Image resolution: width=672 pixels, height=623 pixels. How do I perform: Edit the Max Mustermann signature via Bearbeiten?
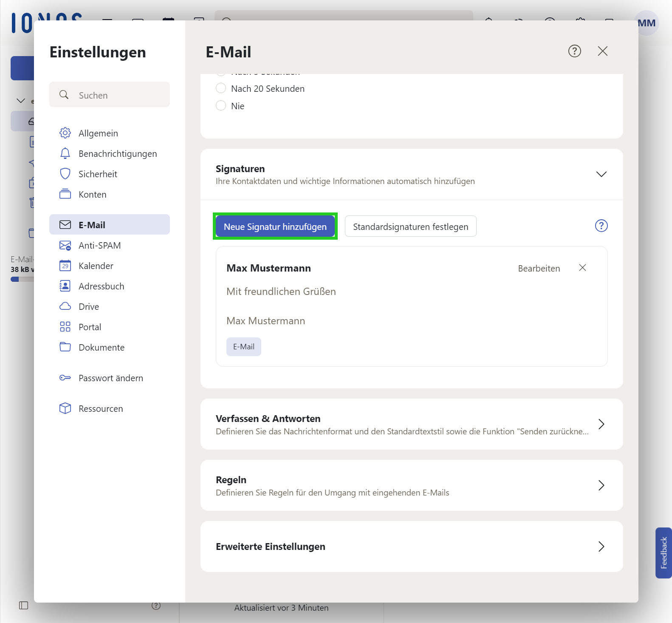539,269
